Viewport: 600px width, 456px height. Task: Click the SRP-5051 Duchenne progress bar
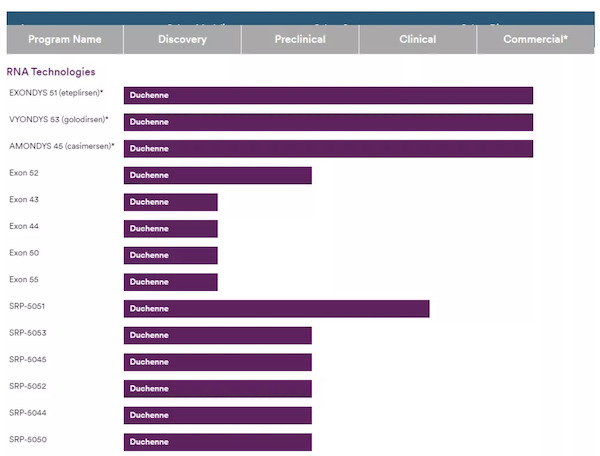click(x=277, y=309)
